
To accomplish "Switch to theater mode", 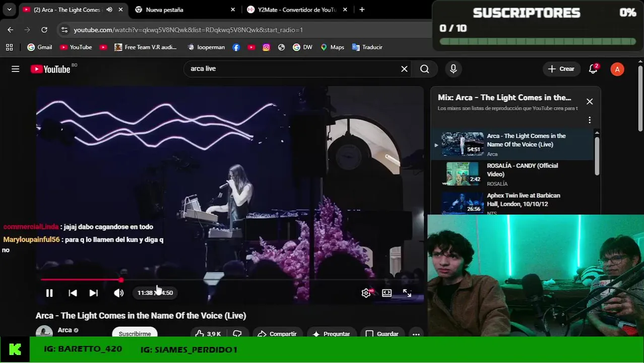I will [387, 293].
